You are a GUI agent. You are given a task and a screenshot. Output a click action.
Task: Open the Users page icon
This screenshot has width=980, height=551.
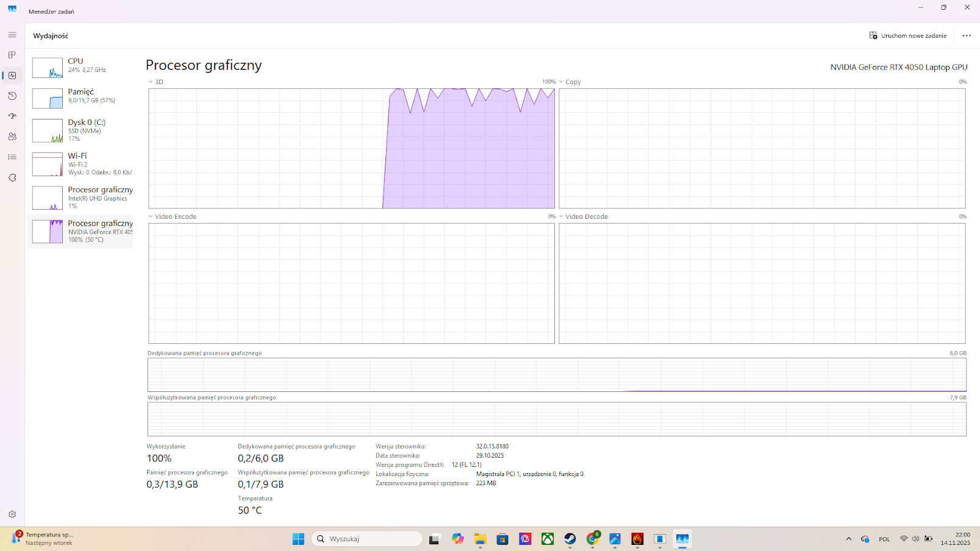coord(12,137)
